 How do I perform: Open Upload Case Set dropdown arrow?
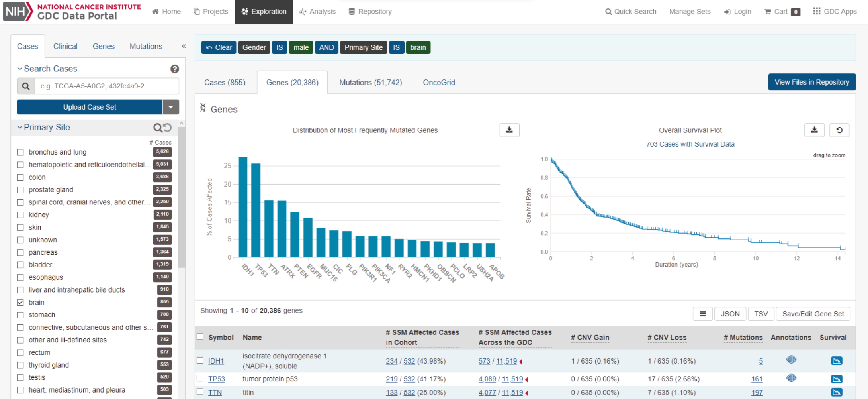(171, 107)
